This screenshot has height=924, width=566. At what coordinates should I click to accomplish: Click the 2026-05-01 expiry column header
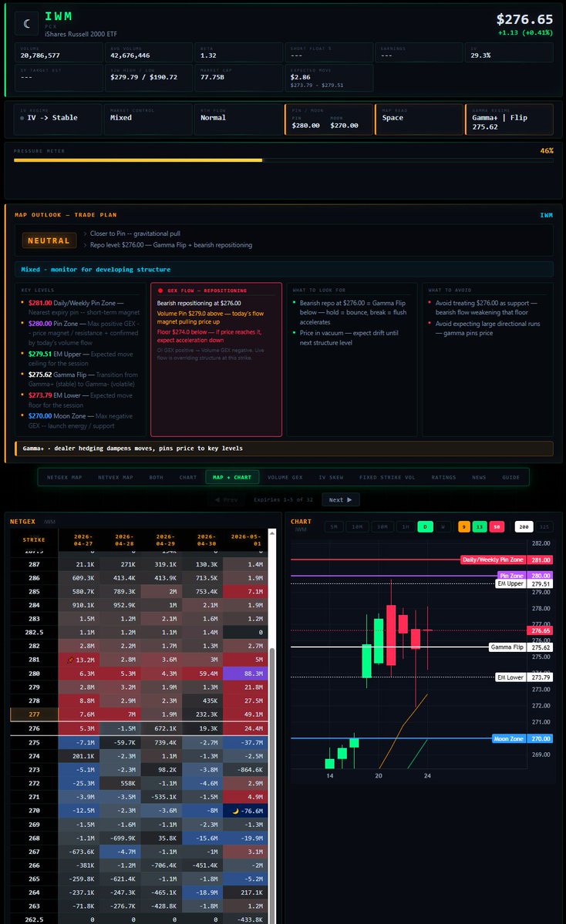tap(247, 539)
